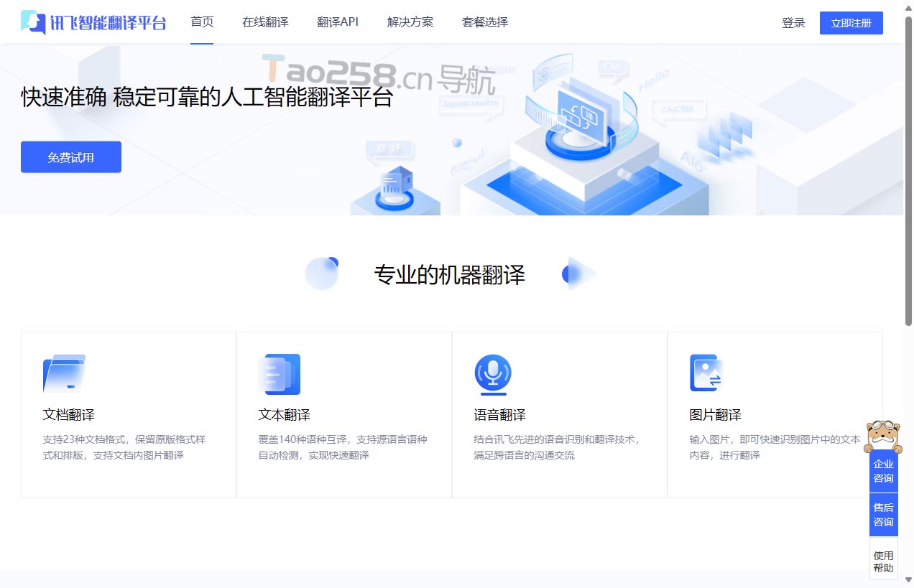Viewport: 914px width, 588px height.
Task: Click the 覆盖140种语种互译 description text
Action: click(343, 447)
